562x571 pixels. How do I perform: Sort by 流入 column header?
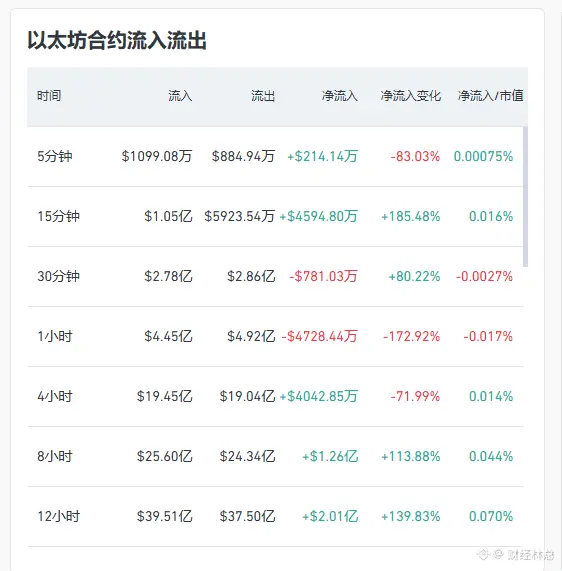180,96
